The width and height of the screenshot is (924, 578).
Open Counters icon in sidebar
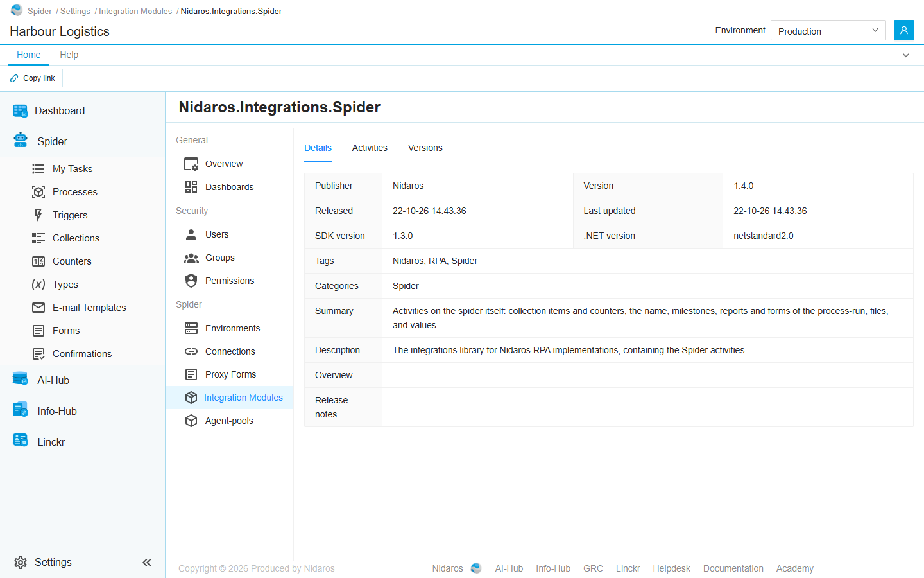pos(38,261)
